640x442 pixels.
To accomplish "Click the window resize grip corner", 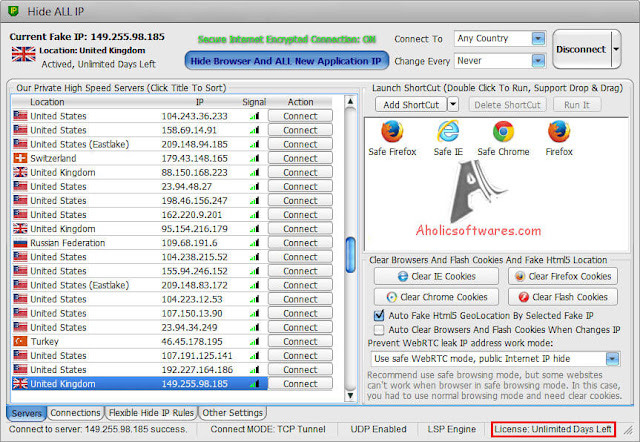I will coord(629,430).
